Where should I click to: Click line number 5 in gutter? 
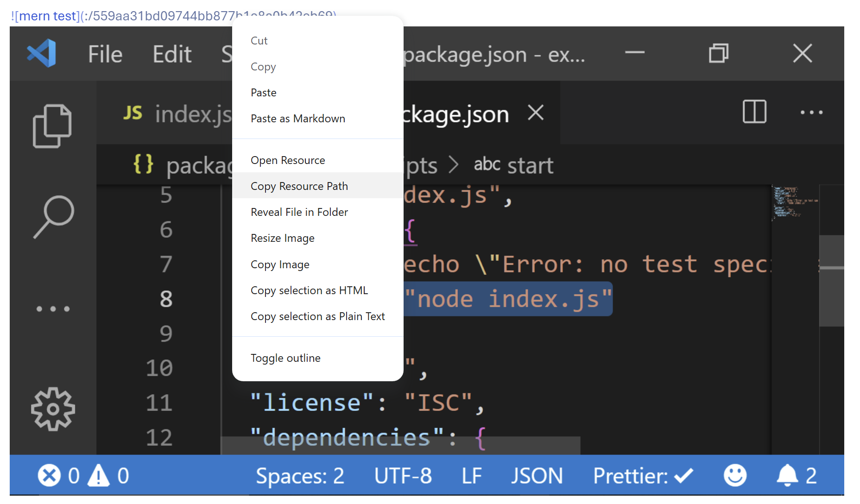click(166, 195)
